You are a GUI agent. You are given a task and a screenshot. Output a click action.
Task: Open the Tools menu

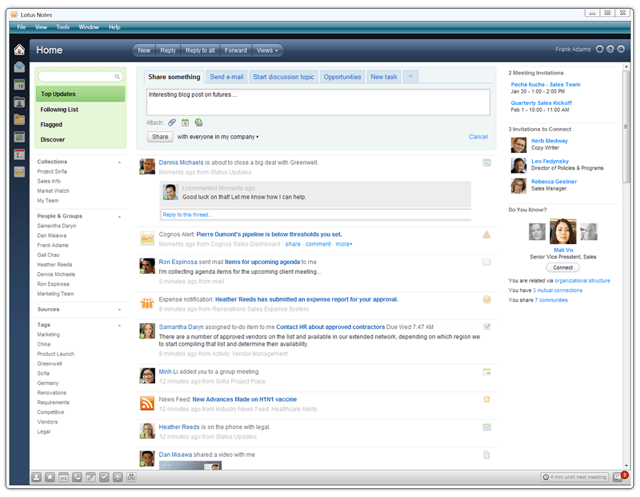[63, 27]
